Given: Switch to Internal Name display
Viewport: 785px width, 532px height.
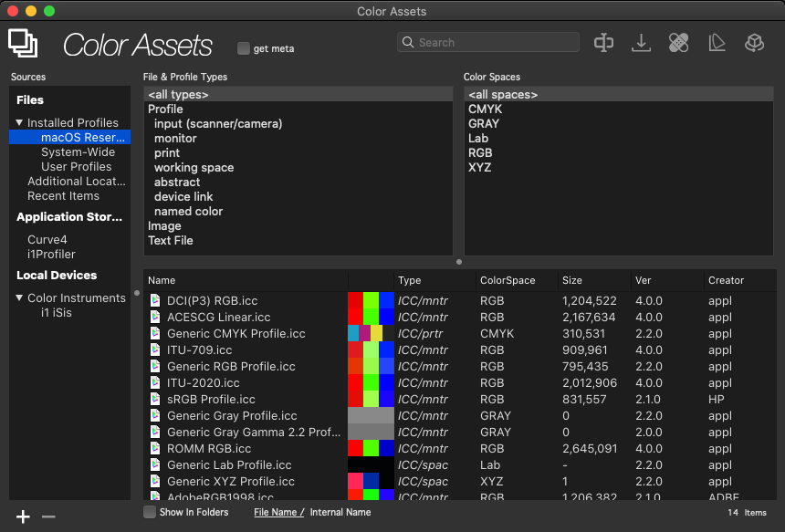Looking at the screenshot, I should [340, 513].
